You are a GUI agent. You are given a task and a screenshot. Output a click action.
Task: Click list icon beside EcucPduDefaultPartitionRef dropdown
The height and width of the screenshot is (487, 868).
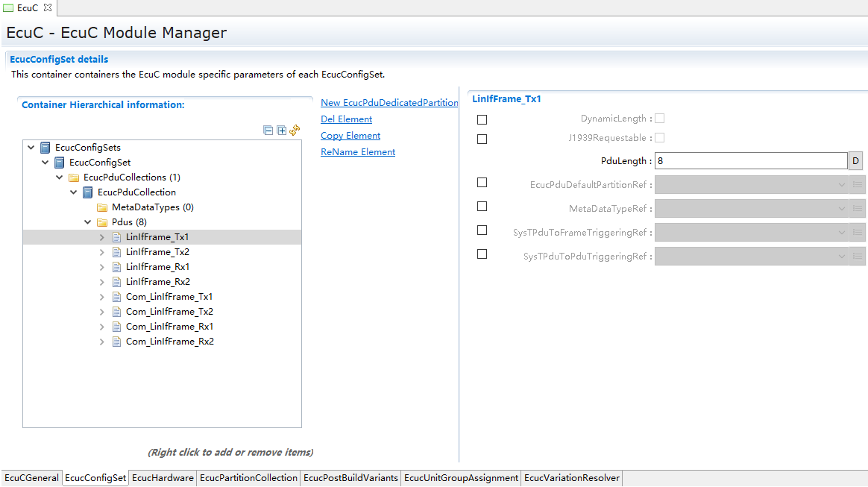pos(858,185)
